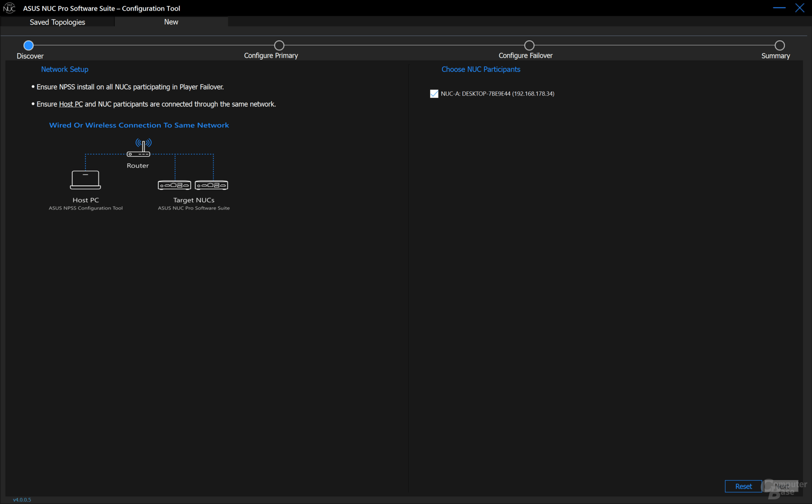Click the Host PC laptop icon

(85, 180)
